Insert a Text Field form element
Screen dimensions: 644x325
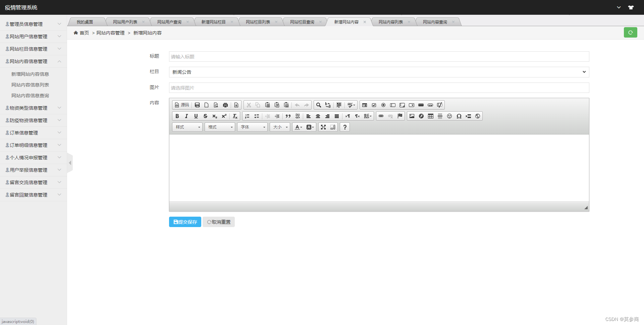pyautogui.click(x=393, y=105)
